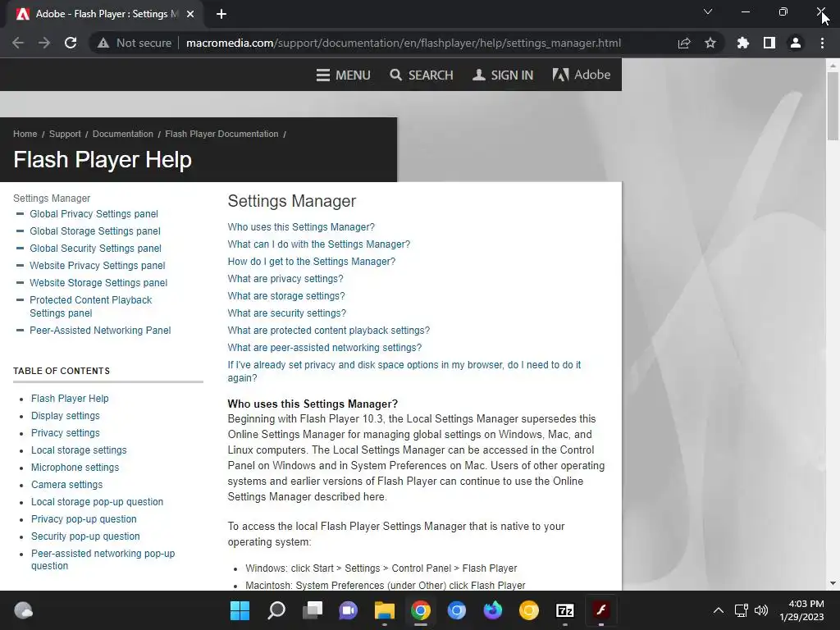Open Peer-Assisted Networking Panel link
The image size is (840, 630).
tap(100, 330)
